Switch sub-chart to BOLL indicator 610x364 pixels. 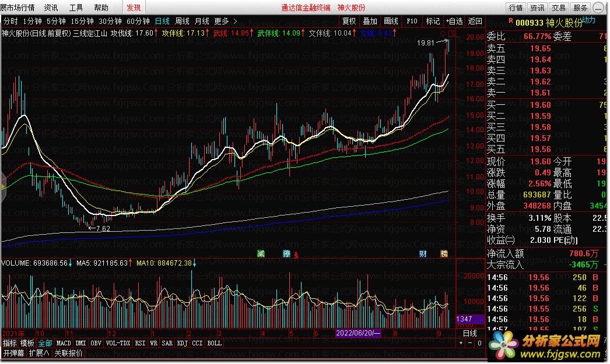point(215,343)
